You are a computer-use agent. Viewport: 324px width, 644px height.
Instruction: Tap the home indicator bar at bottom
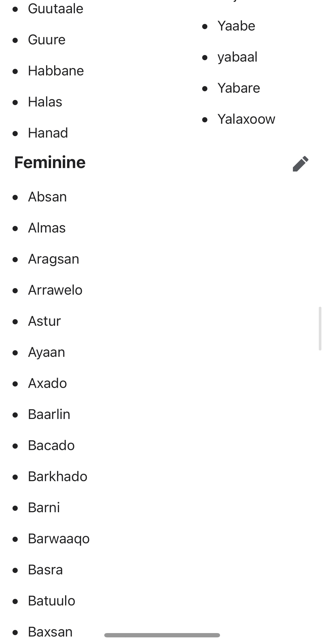(162, 635)
